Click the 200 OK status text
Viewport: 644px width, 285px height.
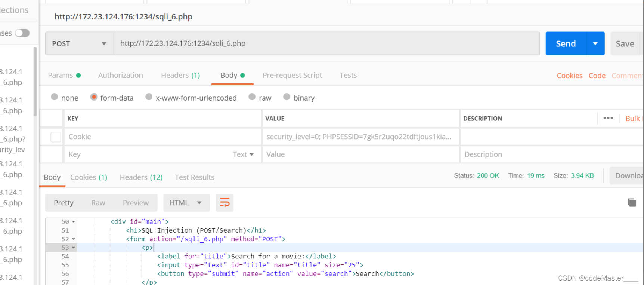pos(488,175)
